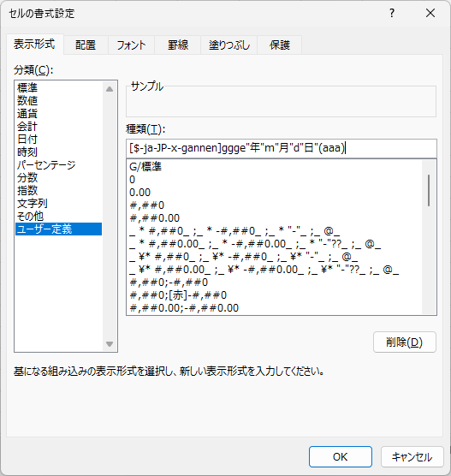Viewport: 451px width, 476px height.
Task: Select the 塗りつぶし tab
Action: pos(229,45)
